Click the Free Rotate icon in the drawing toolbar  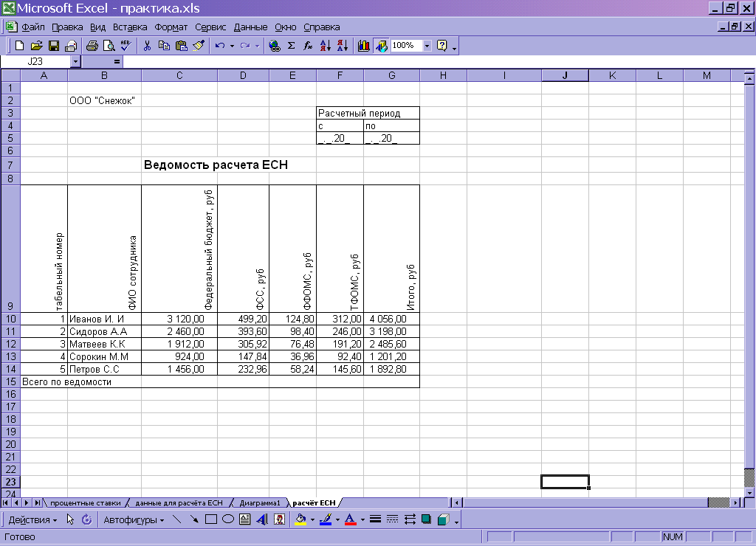87,519
